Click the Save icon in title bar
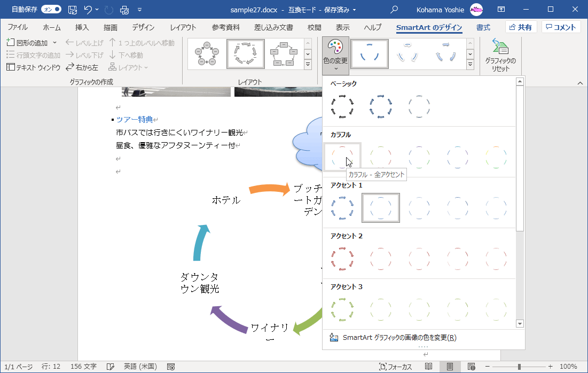 73,10
